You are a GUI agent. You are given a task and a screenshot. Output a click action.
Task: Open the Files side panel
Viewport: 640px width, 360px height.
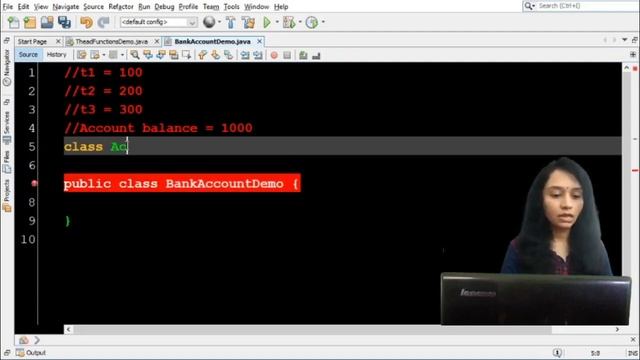tap(7, 162)
